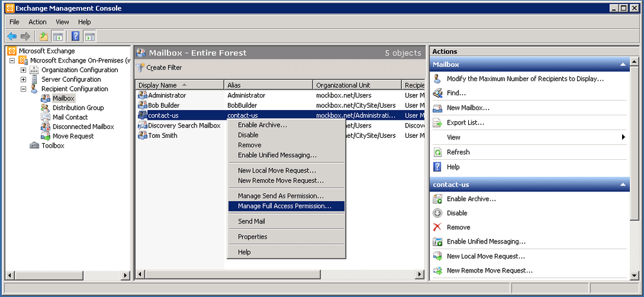This screenshot has width=644, height=297.
Task: Click the Administrator mailbox row icon
Action: [142, 95]
